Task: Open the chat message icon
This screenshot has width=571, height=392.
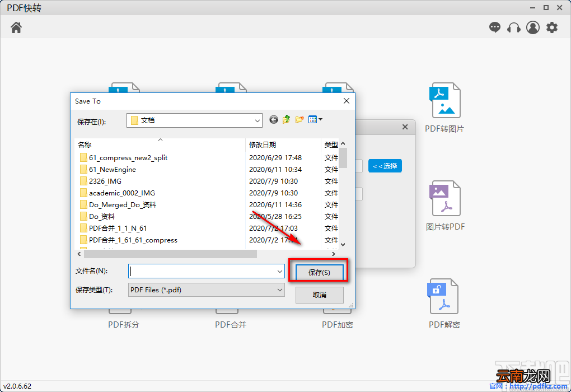Action: click(x=494, y=27)
